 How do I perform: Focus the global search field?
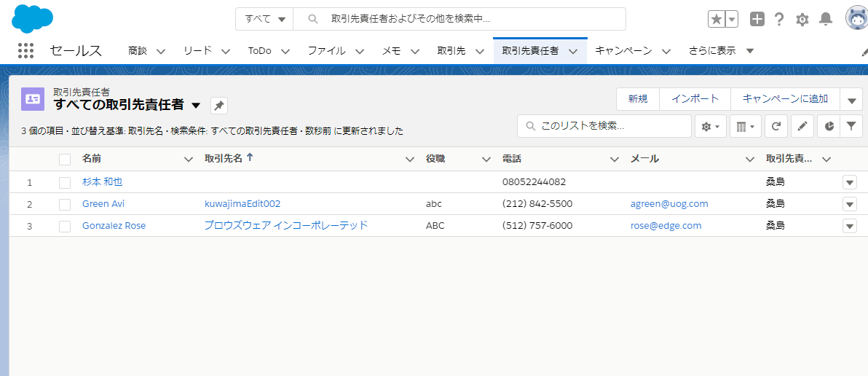coord(459,19)
